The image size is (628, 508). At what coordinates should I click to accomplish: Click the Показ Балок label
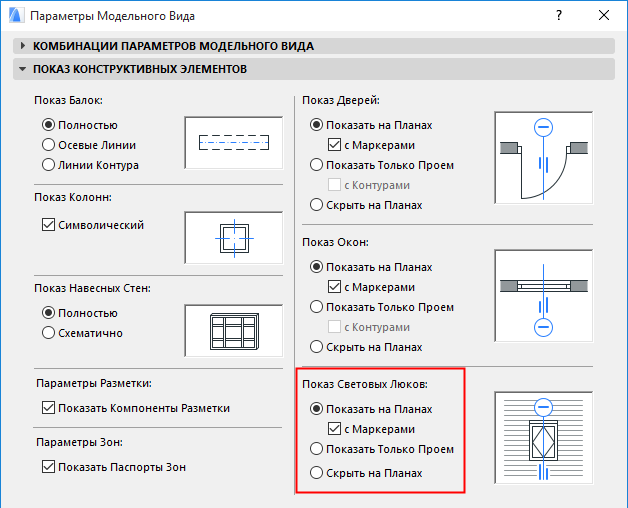pos(68,100)
